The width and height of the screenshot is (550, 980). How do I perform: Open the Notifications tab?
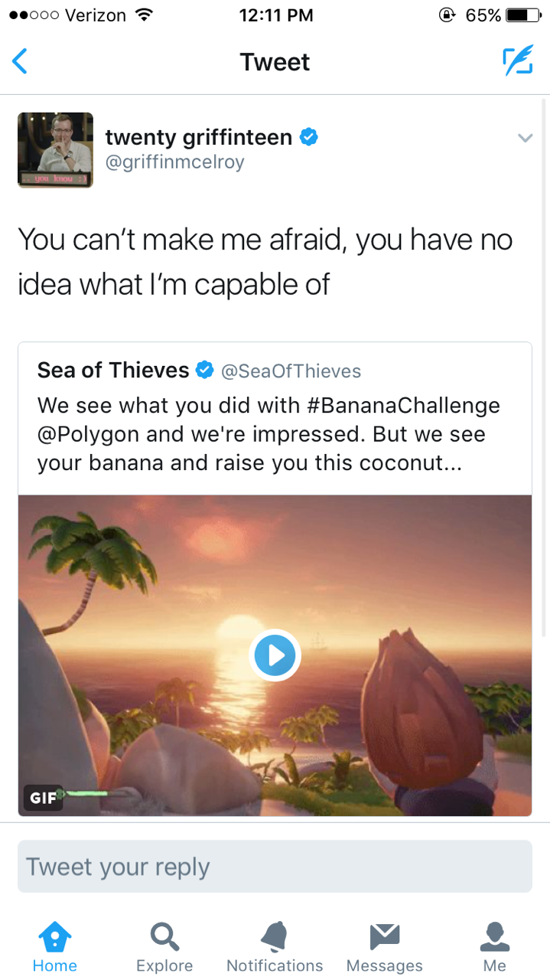pos(275,946)
